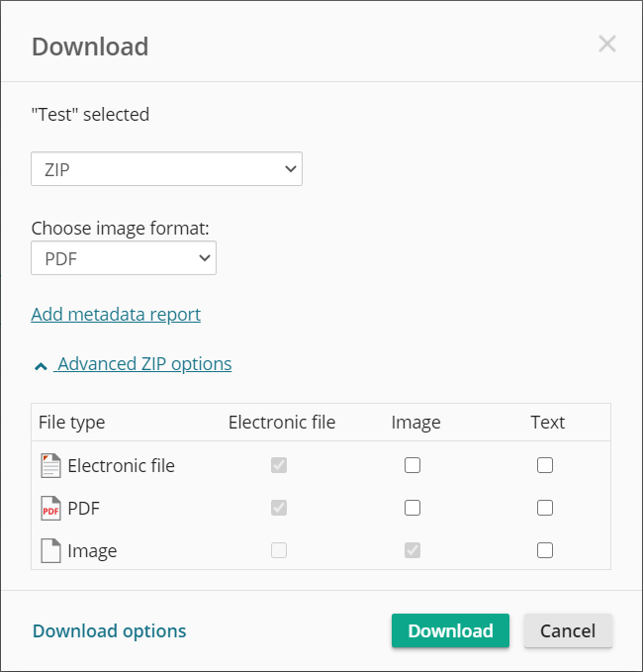Click Add metadata report link
This screenshot has width=643, height=672.
coord(116,315)
